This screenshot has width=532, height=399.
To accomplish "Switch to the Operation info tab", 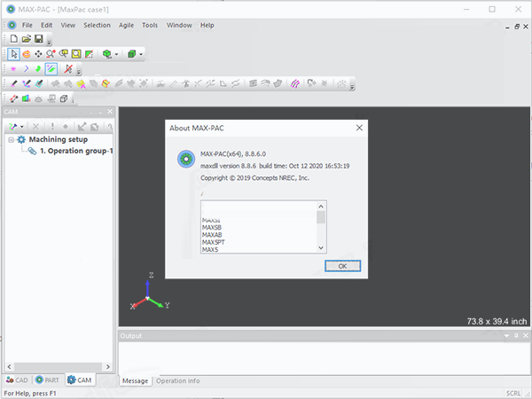I will tap(178, 380).
